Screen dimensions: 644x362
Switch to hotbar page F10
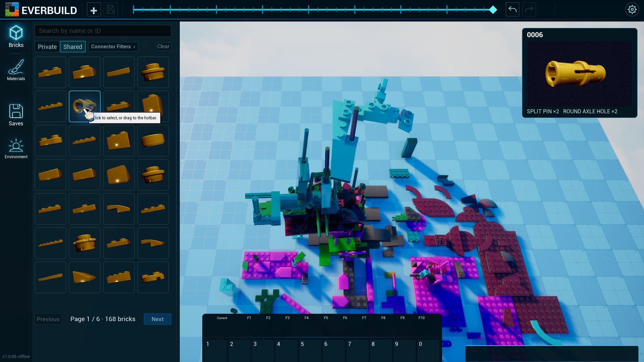coord(421,318)
